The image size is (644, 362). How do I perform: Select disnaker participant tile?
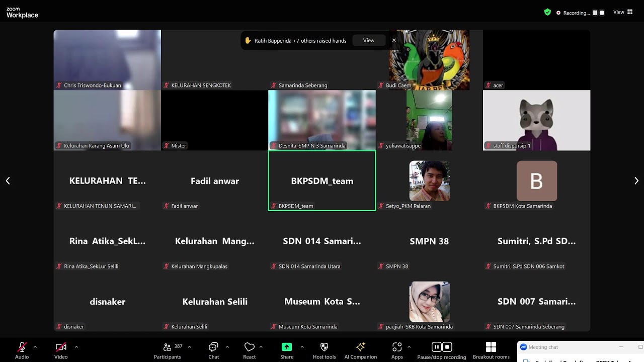point(107,301)
